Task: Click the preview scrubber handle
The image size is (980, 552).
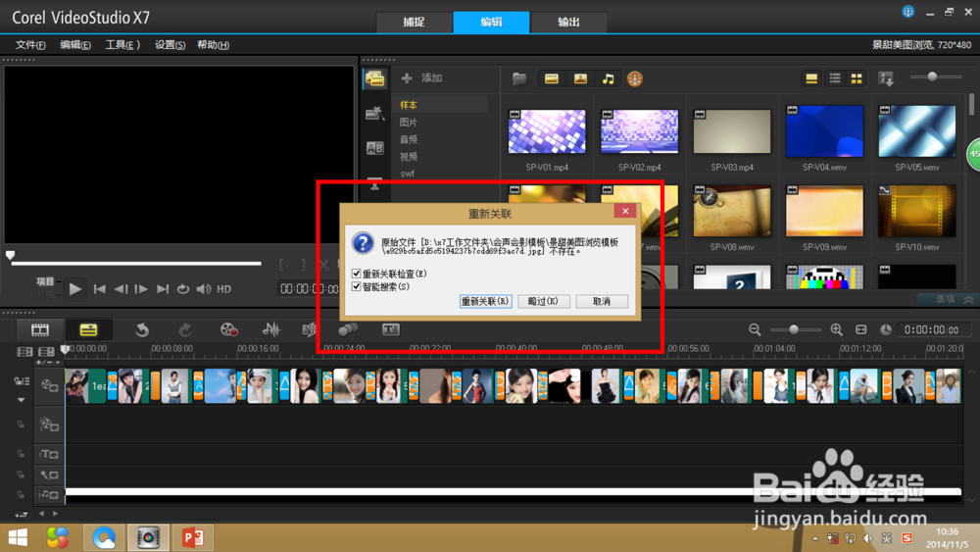Action: [x=10, y=255]
